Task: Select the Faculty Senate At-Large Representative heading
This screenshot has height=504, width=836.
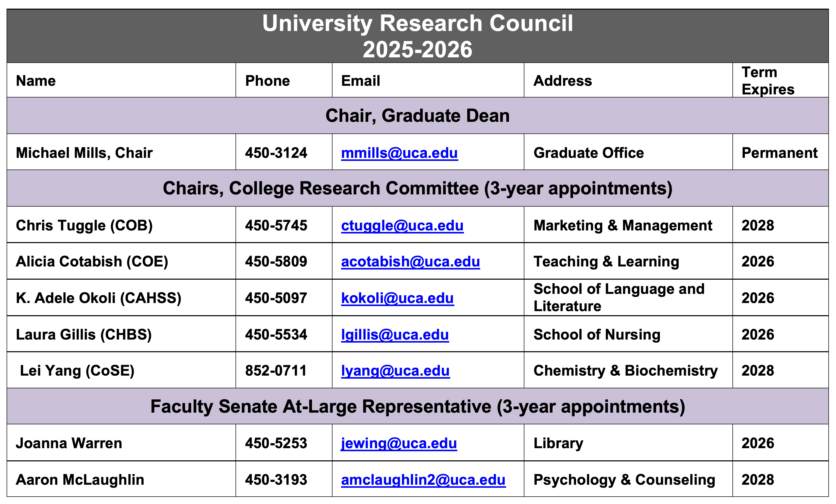Action: [x=417, y=406]
